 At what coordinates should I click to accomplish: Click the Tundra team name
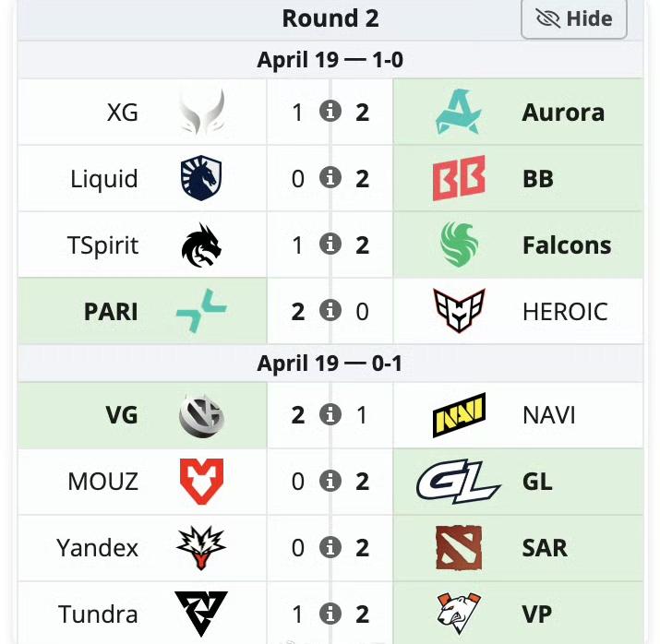(x=98, y=614)
